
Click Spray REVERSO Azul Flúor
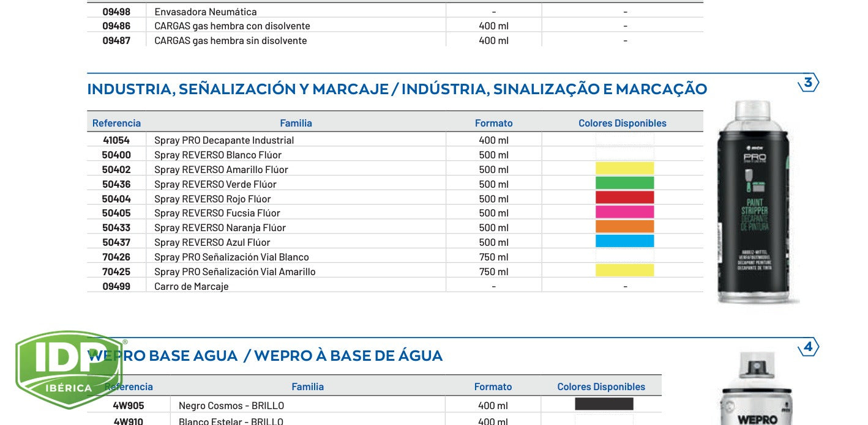click(212, 242)
